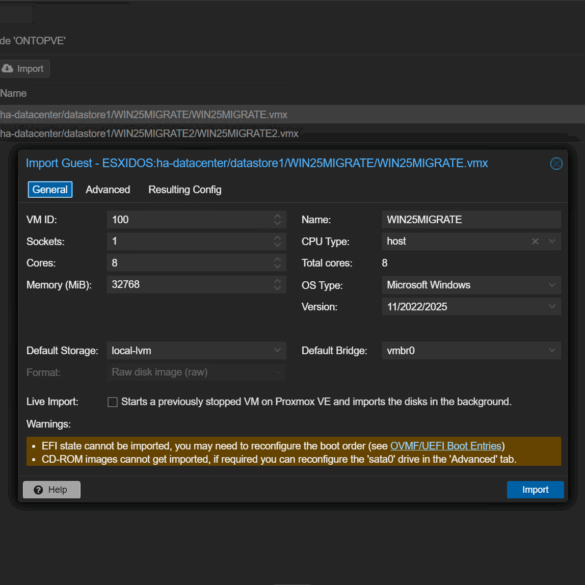This screenshot has width=585, height=585.
Task: Click the Name field showing WIN25MIGRATE
Action: pos(471,219)
